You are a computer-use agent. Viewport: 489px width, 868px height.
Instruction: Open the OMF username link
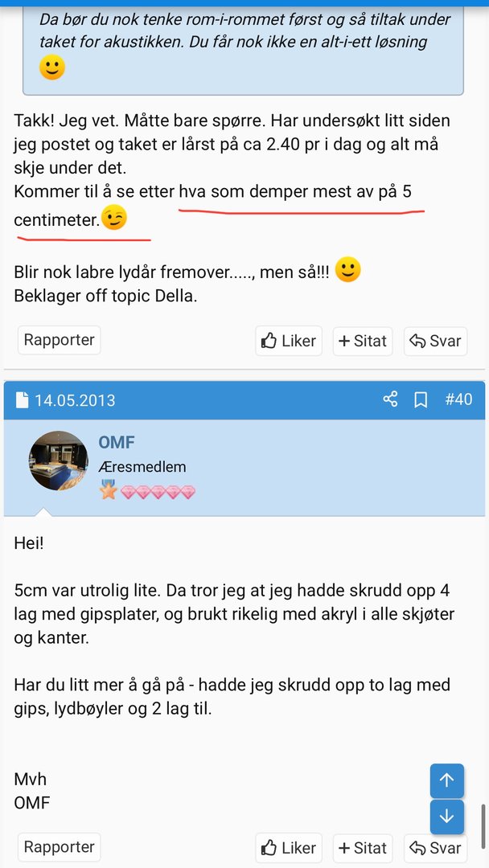[x=116, y=442]
